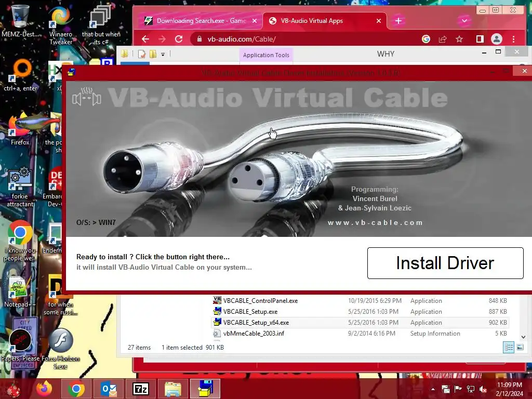
Task: Click the site lock icon in address bar
Action: tap(199, 39)
